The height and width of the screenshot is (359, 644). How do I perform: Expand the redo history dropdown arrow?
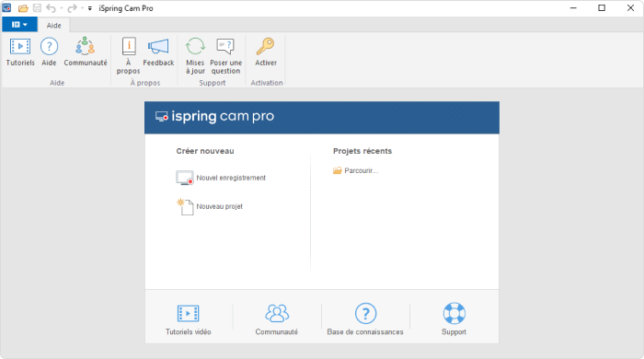[82, 8]
